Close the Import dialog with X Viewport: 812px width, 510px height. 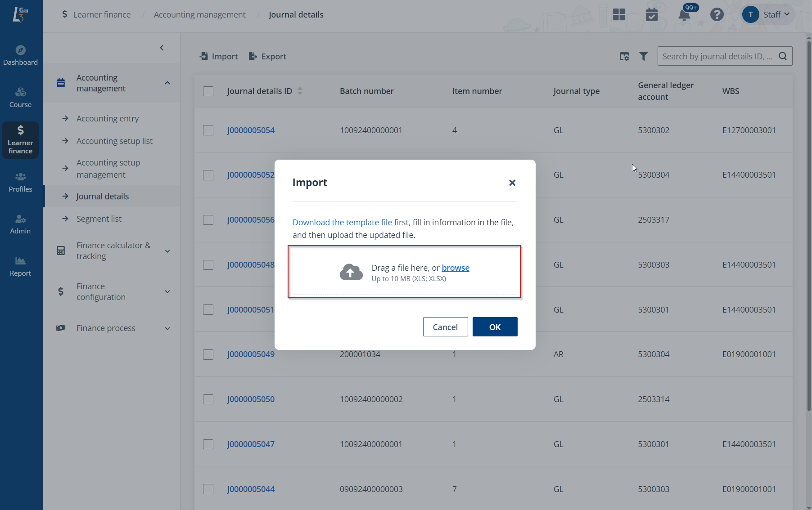[512, 183]
